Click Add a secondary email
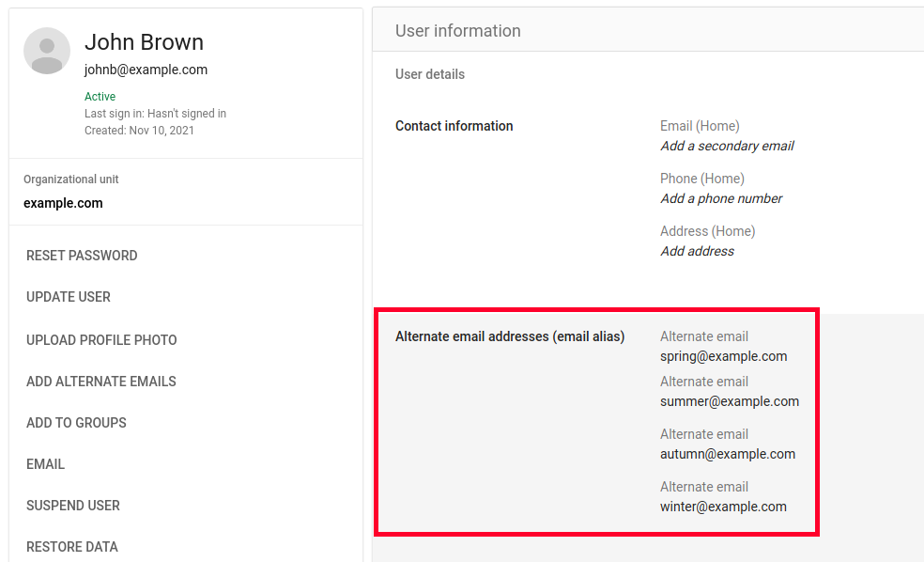This screenshot has width=924, height=562. [727, 146]
